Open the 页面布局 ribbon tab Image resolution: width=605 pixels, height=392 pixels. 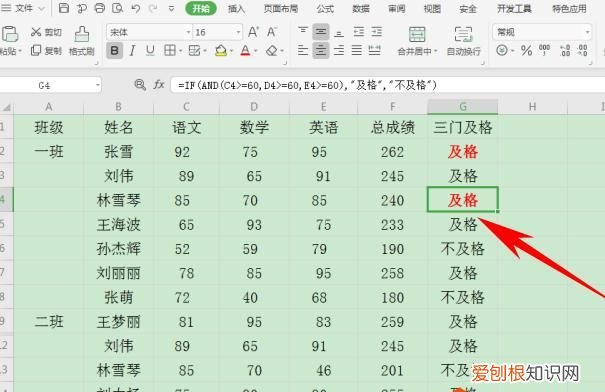(281, 8)
